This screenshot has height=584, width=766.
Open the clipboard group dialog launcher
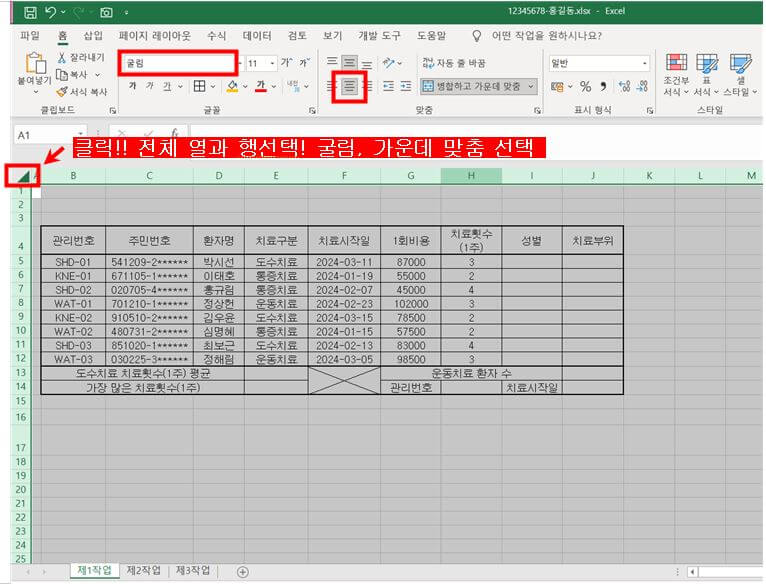[113, 111]
